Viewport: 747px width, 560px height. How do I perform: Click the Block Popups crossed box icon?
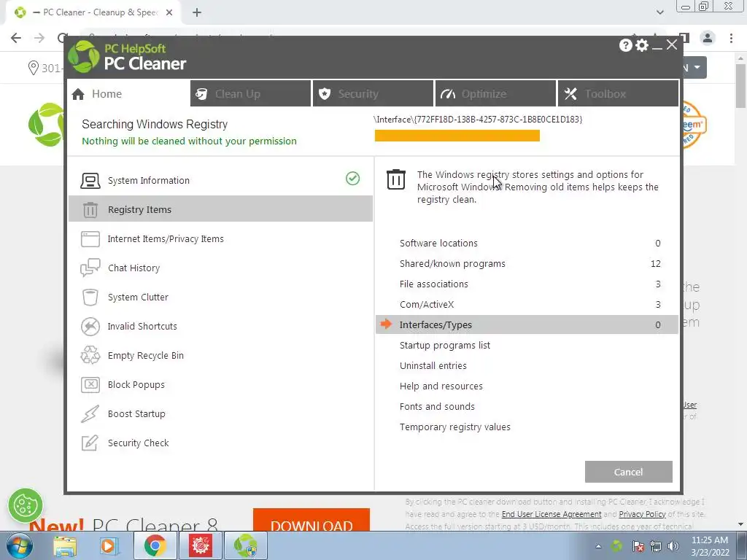(x=90, y=385)
